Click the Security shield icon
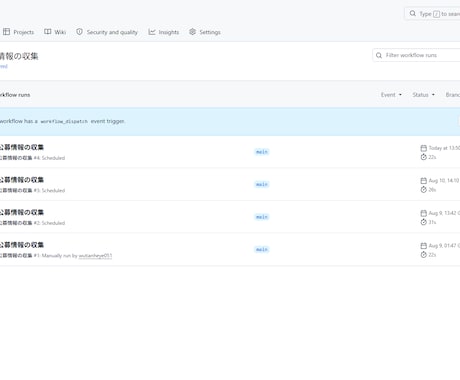 [79, 32]
